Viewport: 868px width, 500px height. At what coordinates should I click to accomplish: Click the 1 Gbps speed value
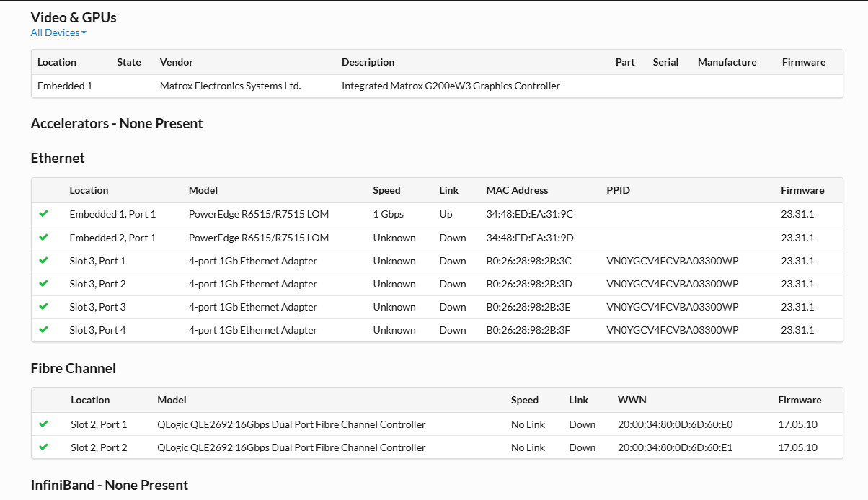point(388,214)
